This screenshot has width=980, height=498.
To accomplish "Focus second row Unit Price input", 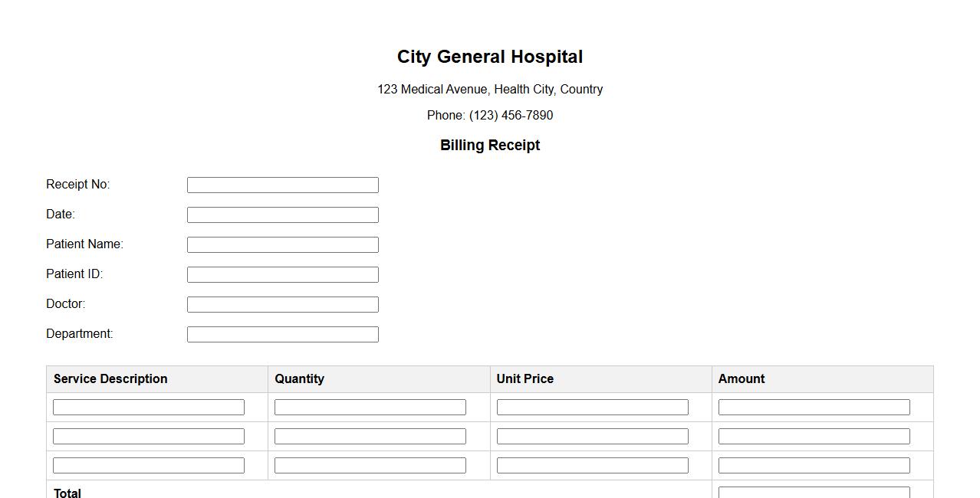I will pyautogui.click(x=592, y=437).
